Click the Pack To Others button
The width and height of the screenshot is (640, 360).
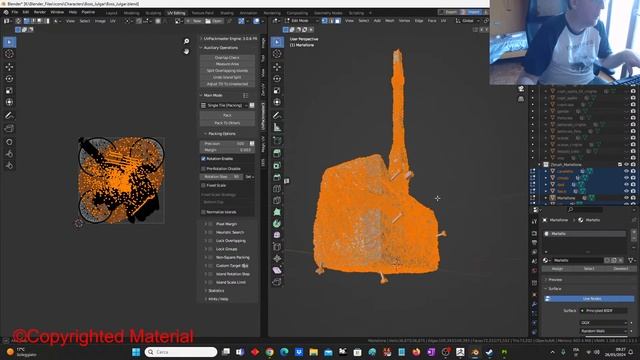pyautogui.click(x=227, y=123)
